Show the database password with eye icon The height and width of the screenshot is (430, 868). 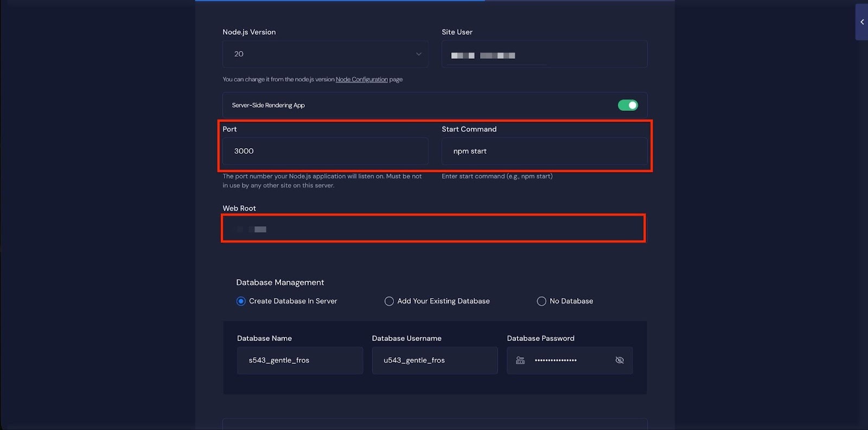620,361
